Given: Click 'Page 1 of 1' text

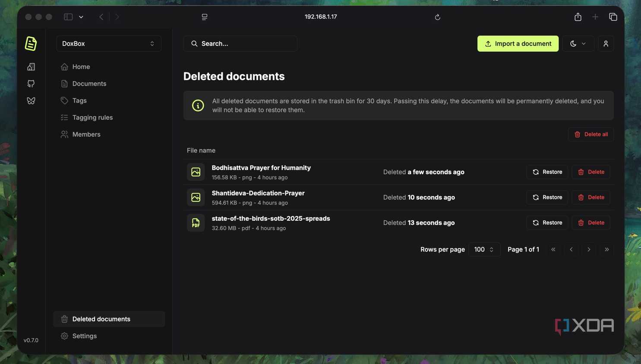Looking at the screenshot, I should pyautogui.click(x=523, y=249).
